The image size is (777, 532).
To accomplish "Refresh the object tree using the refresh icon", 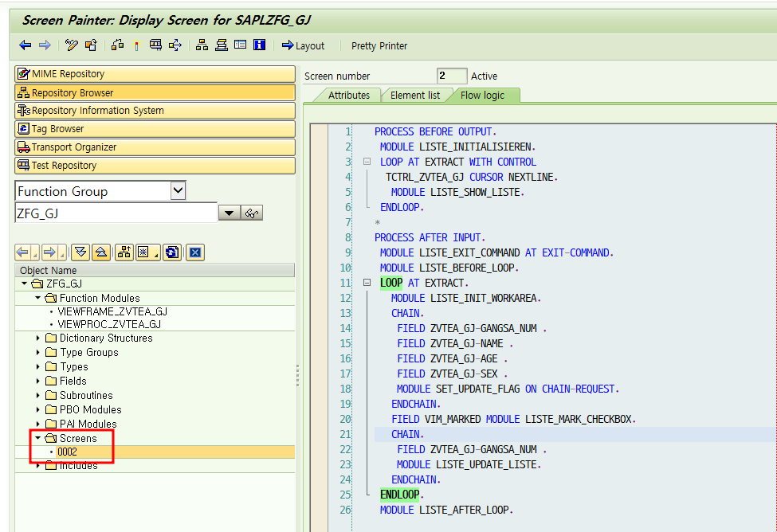I will pyautogui.click(x=171, y=252).
